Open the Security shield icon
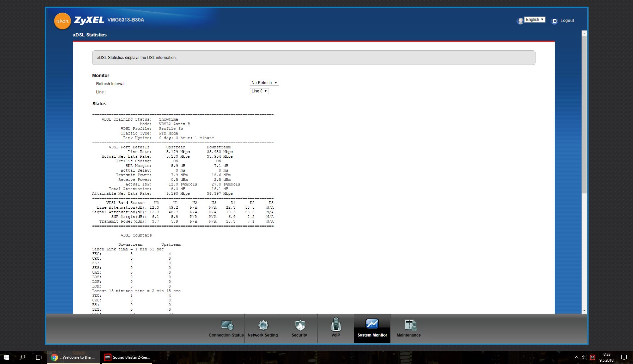The image size is (633, 364). (x=300, y=325)
